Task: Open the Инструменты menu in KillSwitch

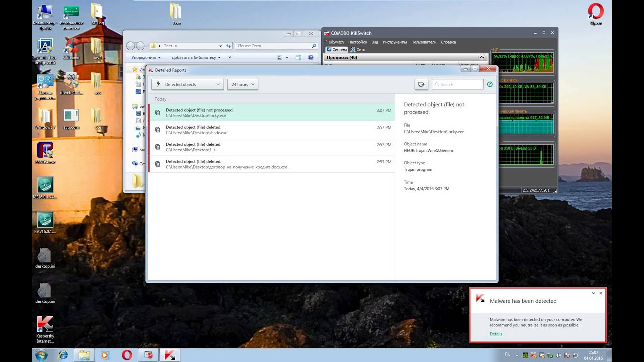Action: point(394,42)
